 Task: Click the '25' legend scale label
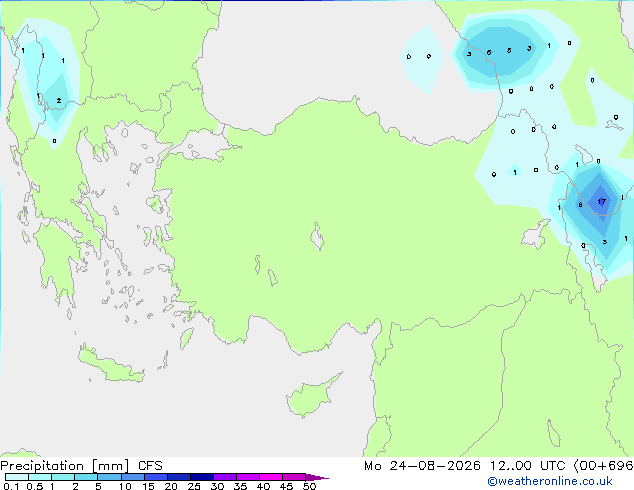pyautogui.click(x=194, y=486)
